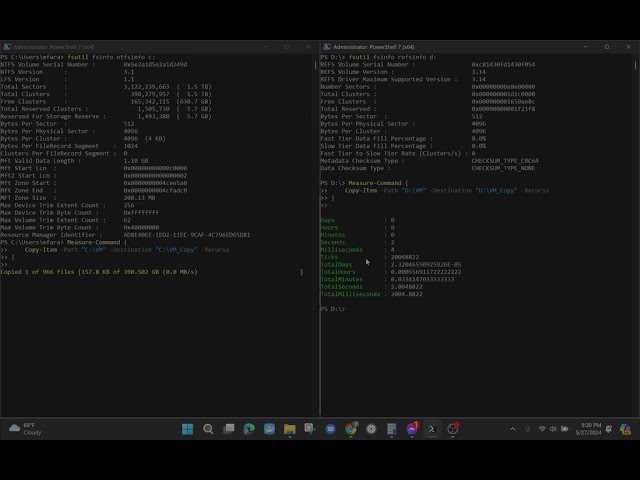The width and height of the screenshot is (640, 480).
Task: Click the PowerShell icon in the left window's title bar
Action: [x=7, y=47]
